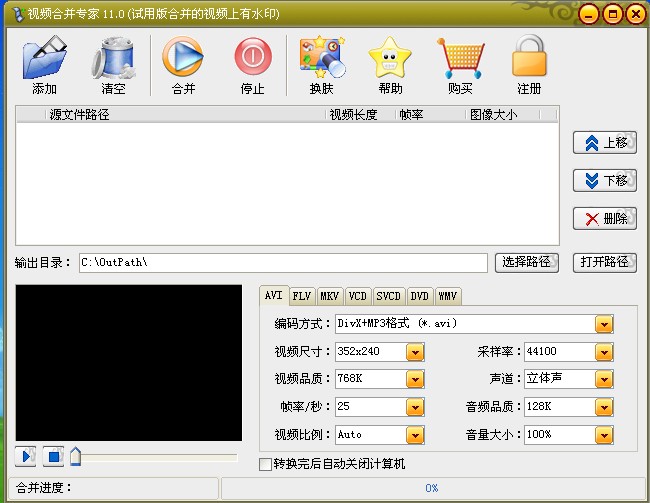
Task: Switch to the WMV format tab
Action: pos(448,296)
